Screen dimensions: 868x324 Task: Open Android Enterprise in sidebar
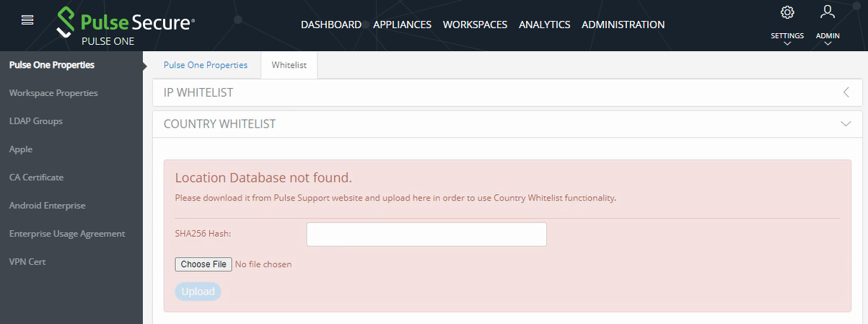click(48, 206)
